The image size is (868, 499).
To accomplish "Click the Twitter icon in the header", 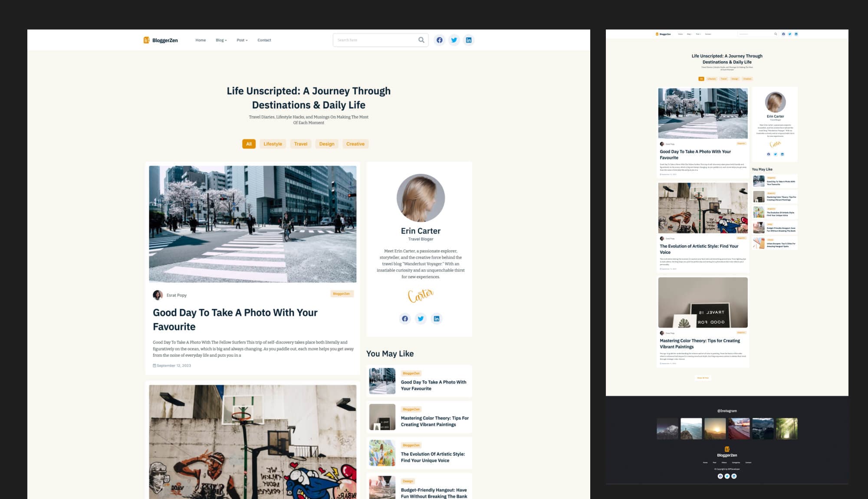I will click(454, 40).
